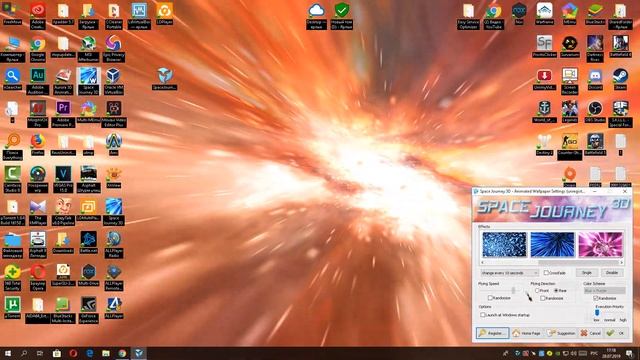Select Front flying direction
This screenshot has height=360, width=640.
(x=537, y=291)
